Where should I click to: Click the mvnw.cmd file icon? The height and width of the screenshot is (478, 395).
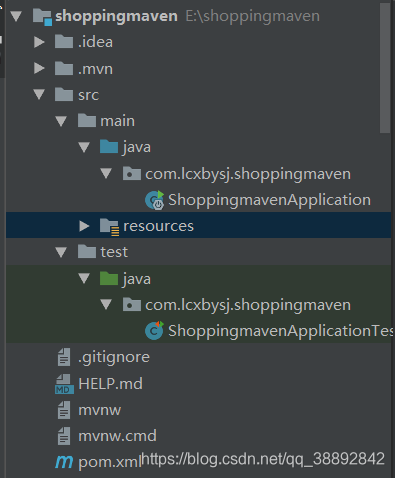coord(64,436)
